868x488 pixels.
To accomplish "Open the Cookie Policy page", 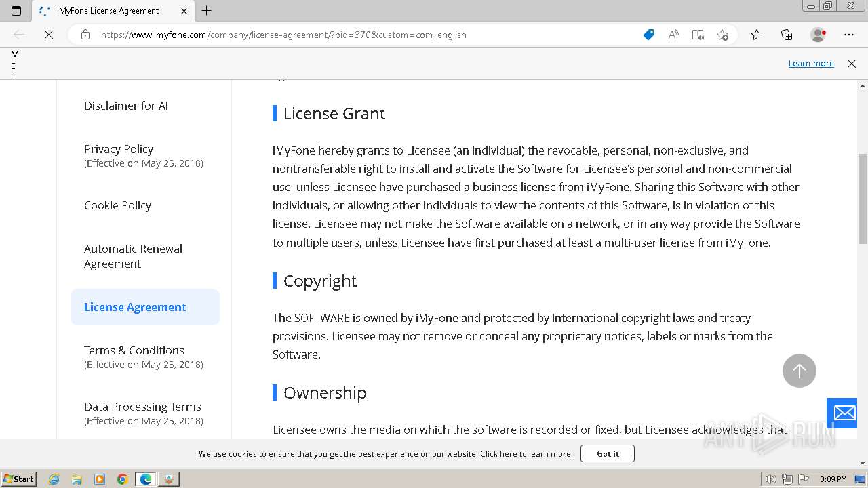I will click(x=117, y=205).
